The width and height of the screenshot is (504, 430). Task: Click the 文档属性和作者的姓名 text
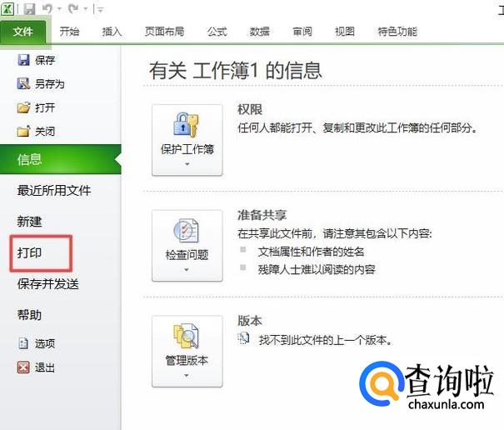tap(311, 252)
